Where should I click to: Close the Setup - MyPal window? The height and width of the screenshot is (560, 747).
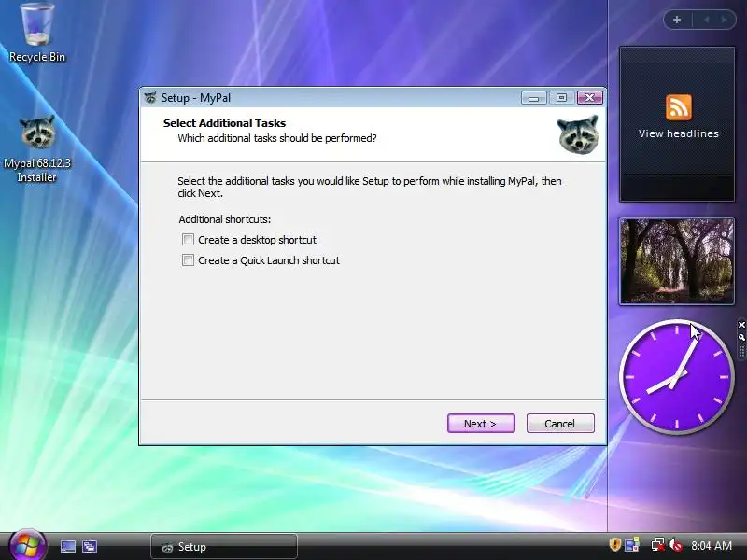(x=590, y=98)
